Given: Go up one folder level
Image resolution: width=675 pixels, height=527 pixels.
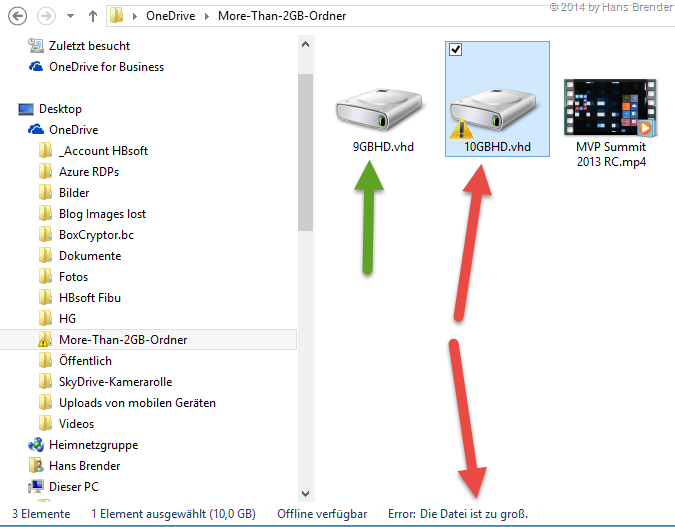Looking at the screenshot, I should pyautogui.click(x=93, y=16).
